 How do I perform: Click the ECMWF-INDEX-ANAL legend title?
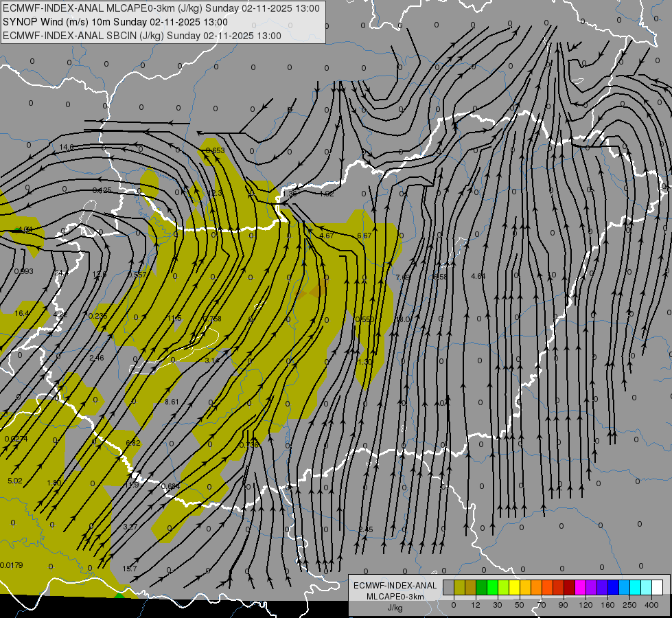coord(395,586)
